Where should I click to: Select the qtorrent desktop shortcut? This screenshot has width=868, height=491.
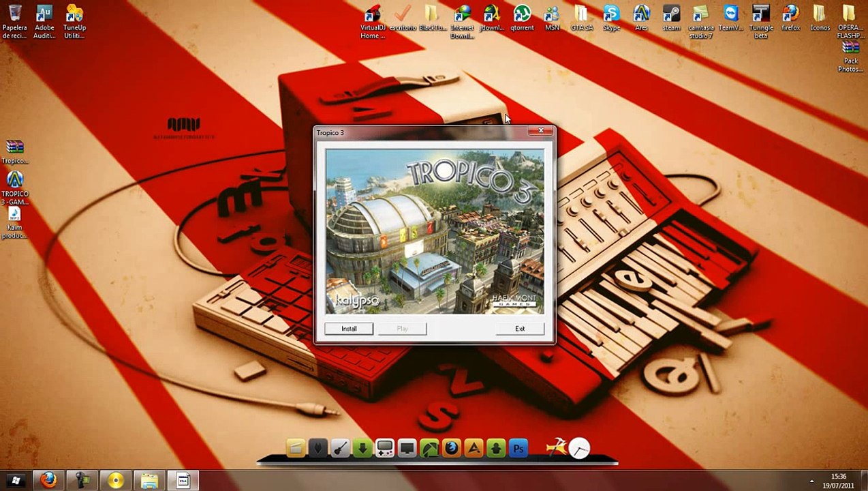[x=522, y=18]
